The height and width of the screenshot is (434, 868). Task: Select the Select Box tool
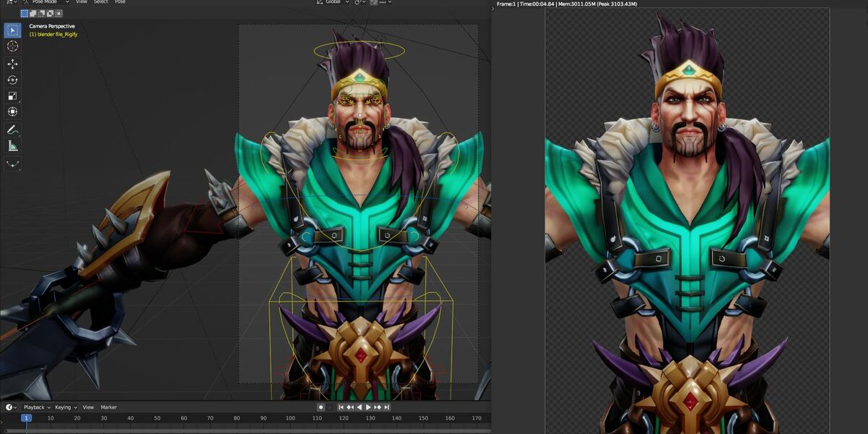coord(12,30)
